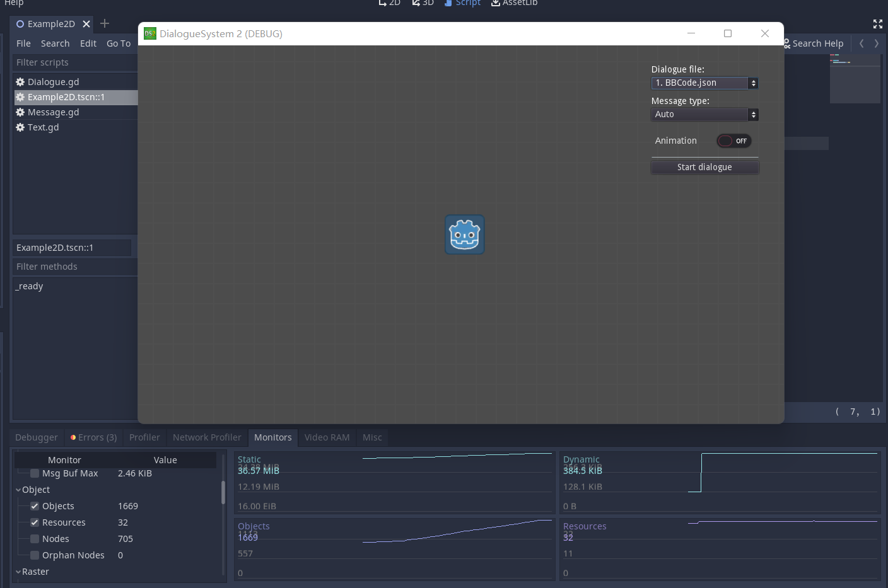Click the Errors warning dot icon

[73, 437]
